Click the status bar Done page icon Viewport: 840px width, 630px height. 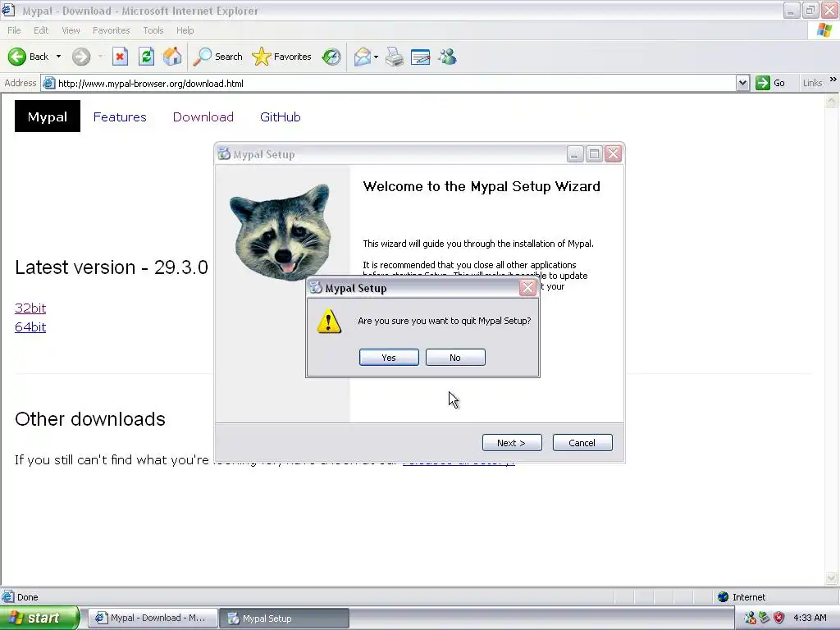(x=8, y=597)
